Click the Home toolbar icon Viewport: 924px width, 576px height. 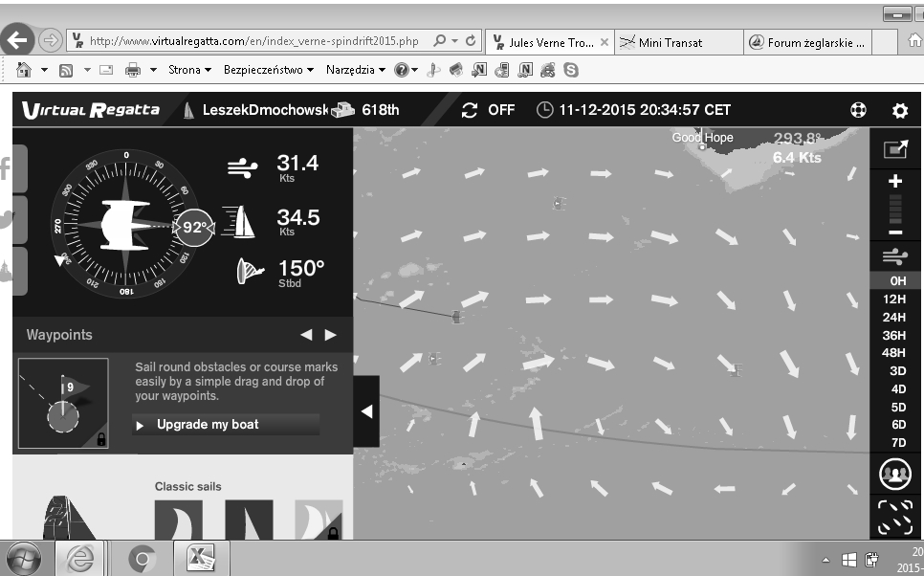(x=24, y=70)
